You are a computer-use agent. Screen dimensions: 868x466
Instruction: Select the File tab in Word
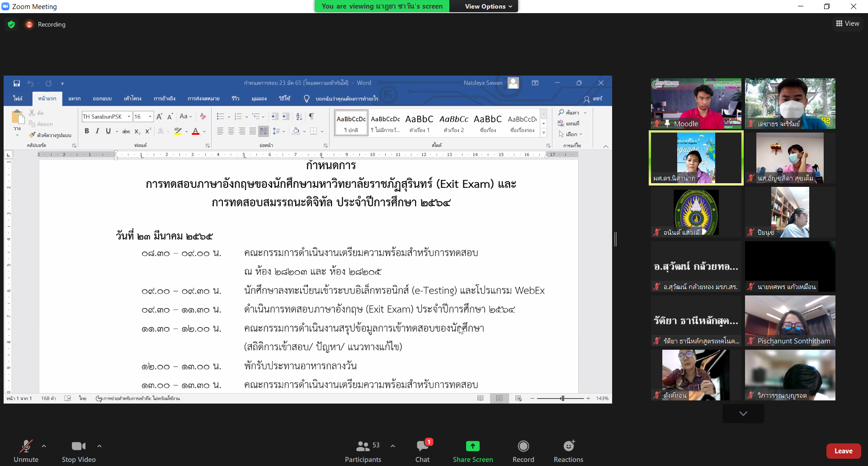coord(18,99)
